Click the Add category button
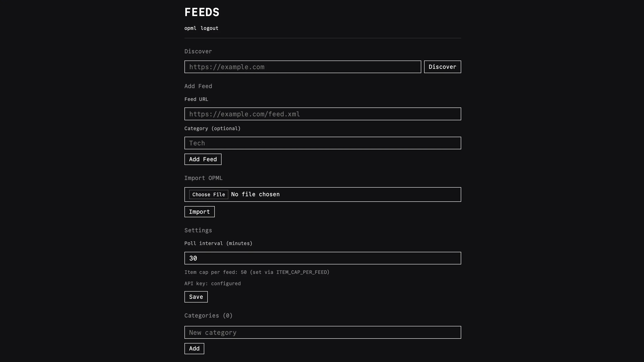The width and height of the screenshot is (644, 362). (x=194, y=348)
